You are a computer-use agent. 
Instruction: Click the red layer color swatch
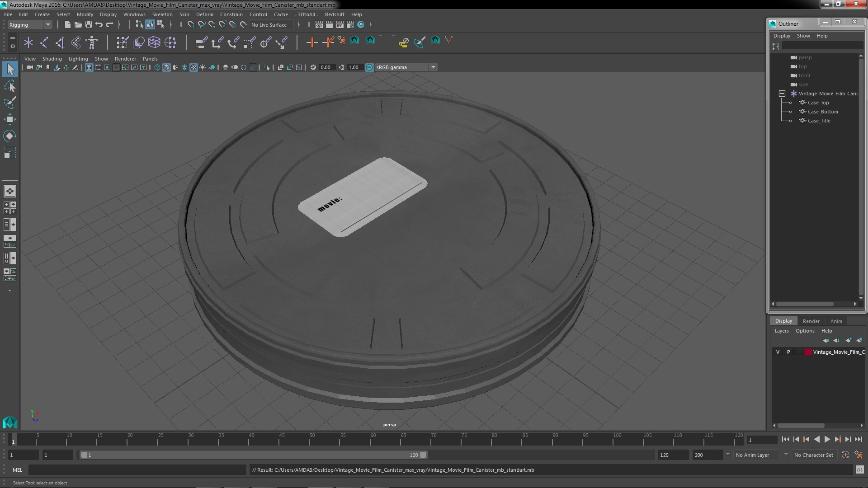[x=808, y=352]
